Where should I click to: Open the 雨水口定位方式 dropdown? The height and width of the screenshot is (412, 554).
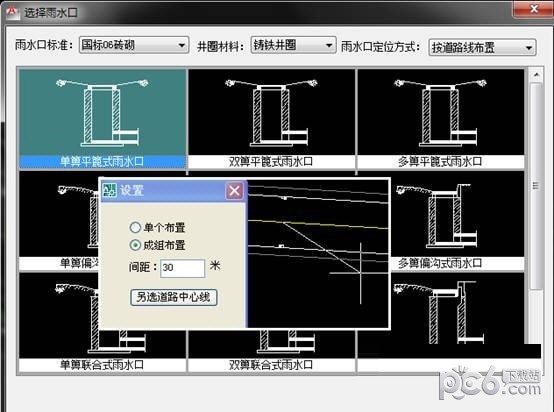[x=482, y=47]
